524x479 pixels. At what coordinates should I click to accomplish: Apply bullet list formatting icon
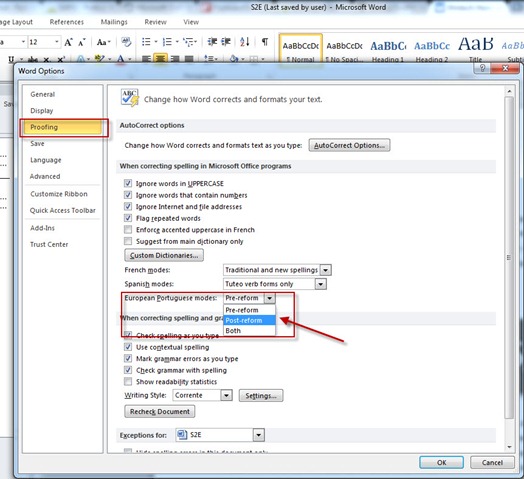tap(149, 42)
